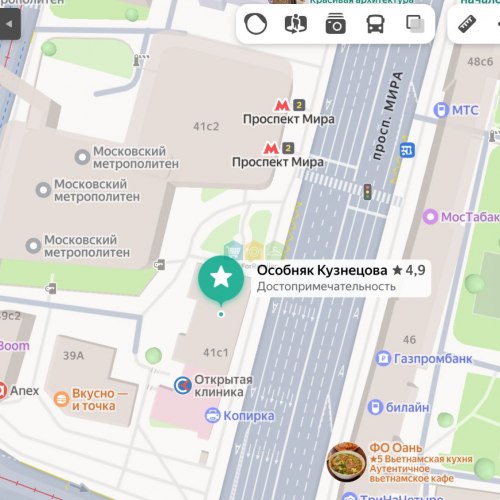Toggle the photos layer camera icon
The height and width of the screenshot is (500, 500).
[335, 24]
